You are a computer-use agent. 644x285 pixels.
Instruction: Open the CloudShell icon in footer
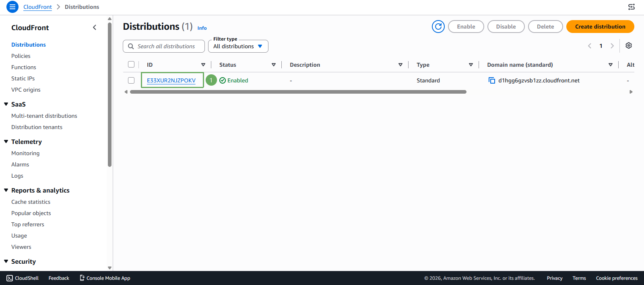10,278
